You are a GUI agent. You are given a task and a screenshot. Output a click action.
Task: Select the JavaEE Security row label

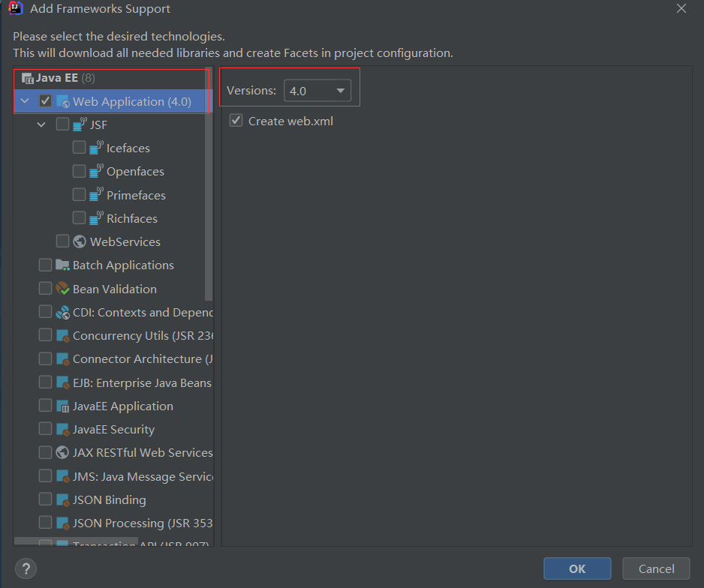click(x=113, y=430)
